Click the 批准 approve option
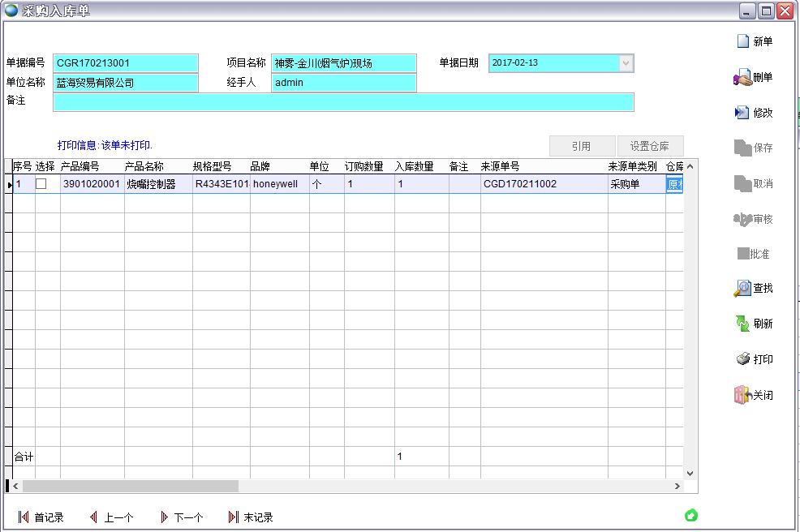Screen dimensions: 800x532 pyautogui.click(x=754, y=253)
